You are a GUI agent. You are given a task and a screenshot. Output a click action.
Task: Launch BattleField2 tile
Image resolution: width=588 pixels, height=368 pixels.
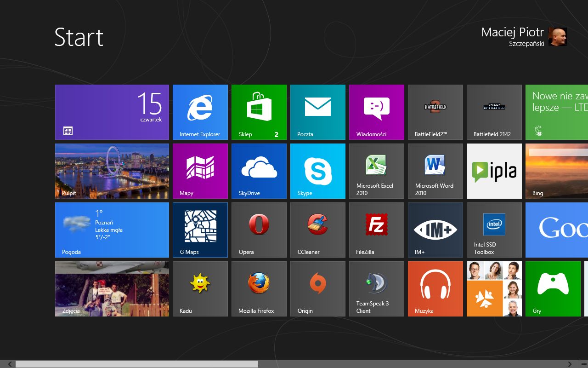tap(435, 112)
